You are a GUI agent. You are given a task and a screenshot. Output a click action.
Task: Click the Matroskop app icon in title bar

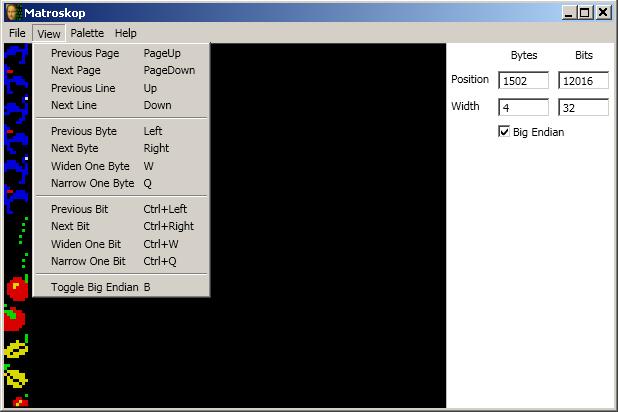pyautogui.click(x=13, y=13)
